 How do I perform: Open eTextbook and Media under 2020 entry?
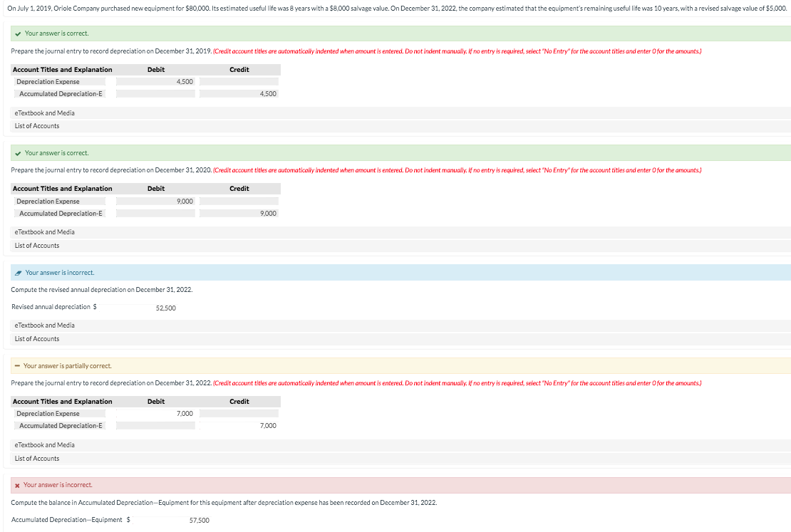pyautogui.click(x=44, y=232)
